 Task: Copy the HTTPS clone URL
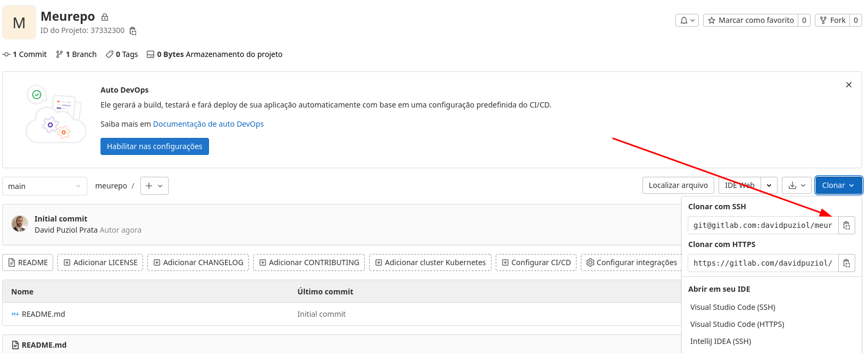click(846, 263)
